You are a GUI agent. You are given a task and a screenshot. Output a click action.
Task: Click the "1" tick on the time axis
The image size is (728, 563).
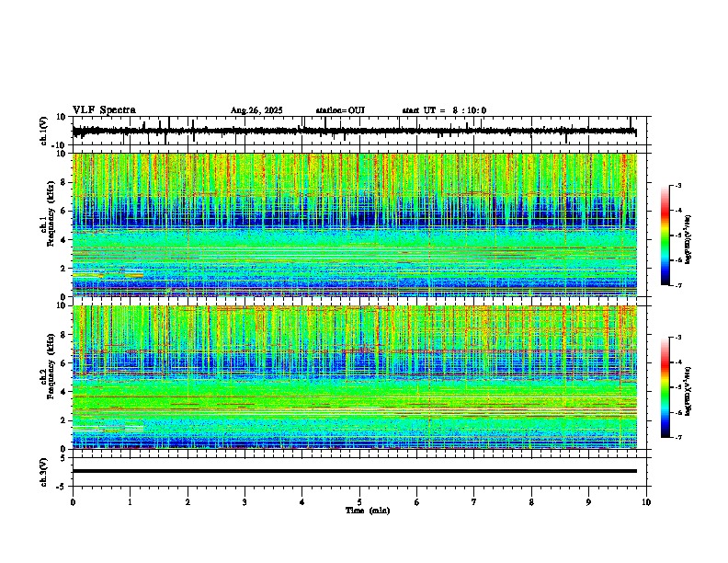click(x=130, y=502)
